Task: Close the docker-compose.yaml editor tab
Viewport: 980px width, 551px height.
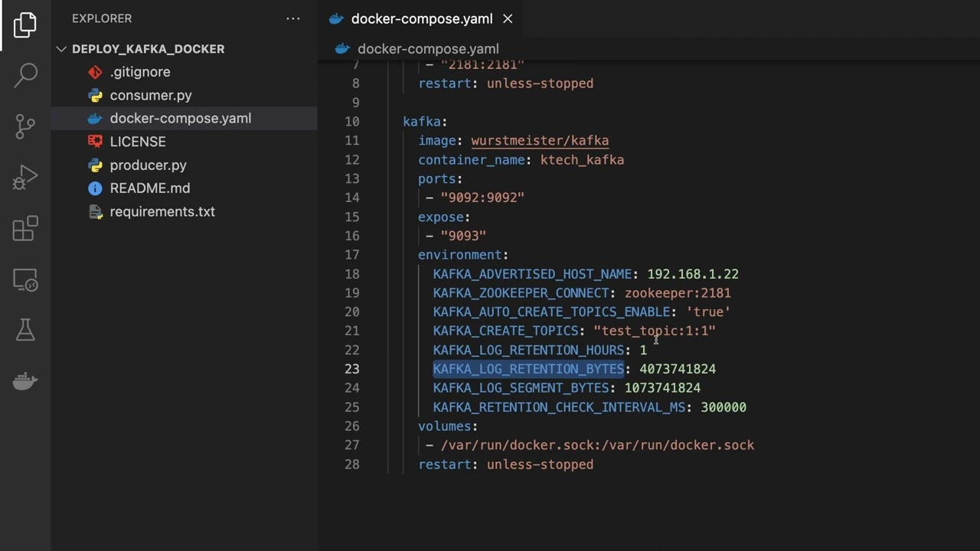Action: click(508, 19)
